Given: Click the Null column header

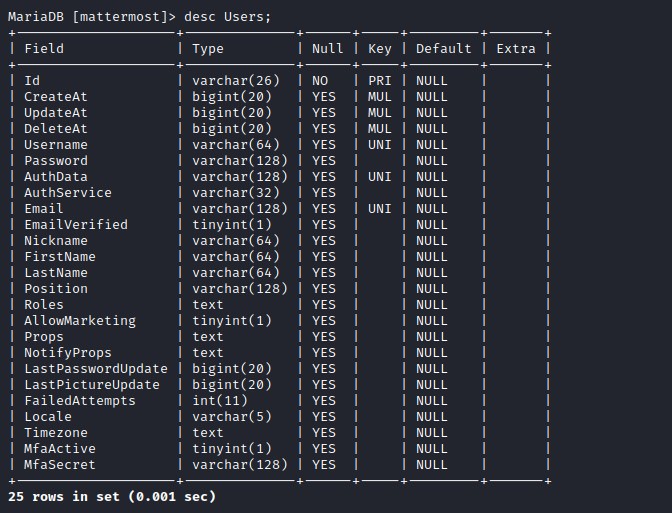Looking at the screenshot, I should [x=327, y=48].
